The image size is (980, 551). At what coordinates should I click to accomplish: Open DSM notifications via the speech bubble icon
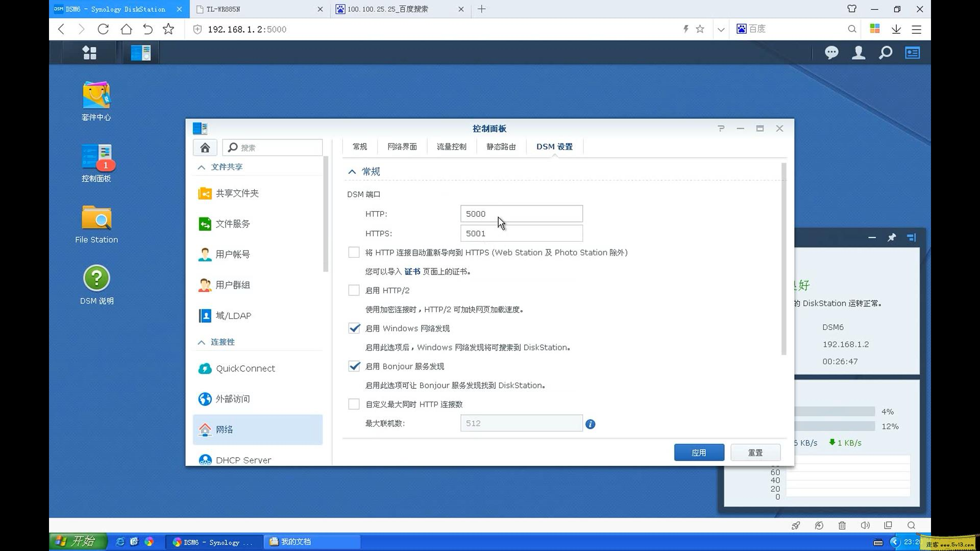pyautogui.click(x=831, y=52)
